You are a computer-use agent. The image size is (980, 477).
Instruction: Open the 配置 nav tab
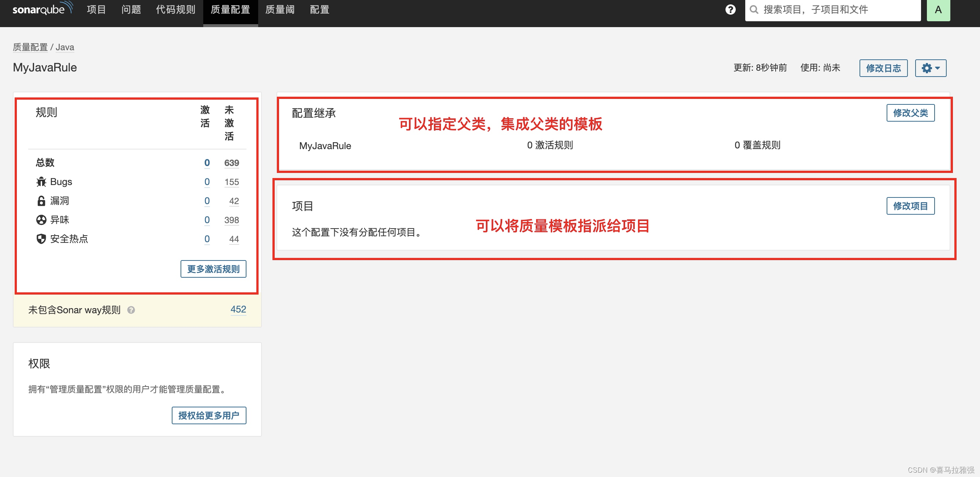pyautogui.click(x=319, y=10)
